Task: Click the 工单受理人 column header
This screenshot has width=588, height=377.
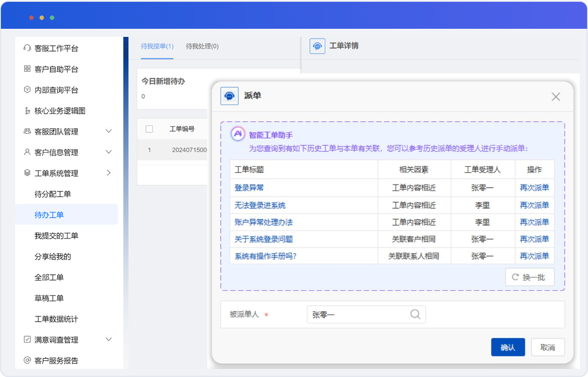Action: click(x=482, y=170)
